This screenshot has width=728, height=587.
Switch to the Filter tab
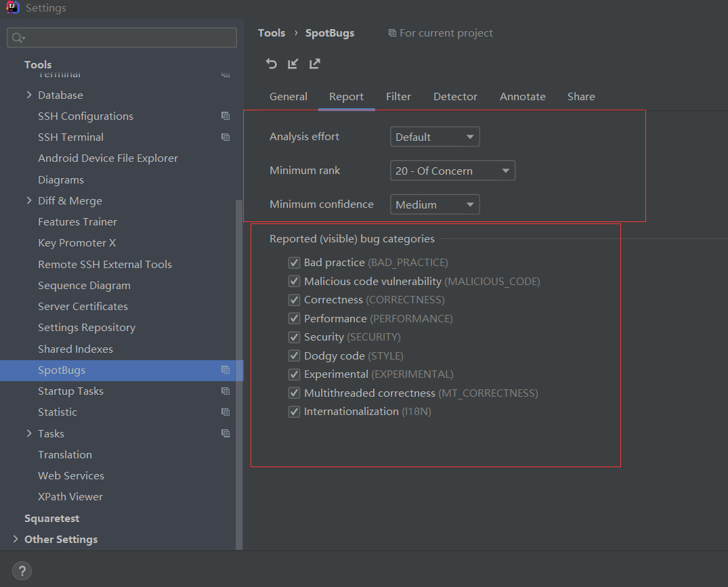(398, 97)
